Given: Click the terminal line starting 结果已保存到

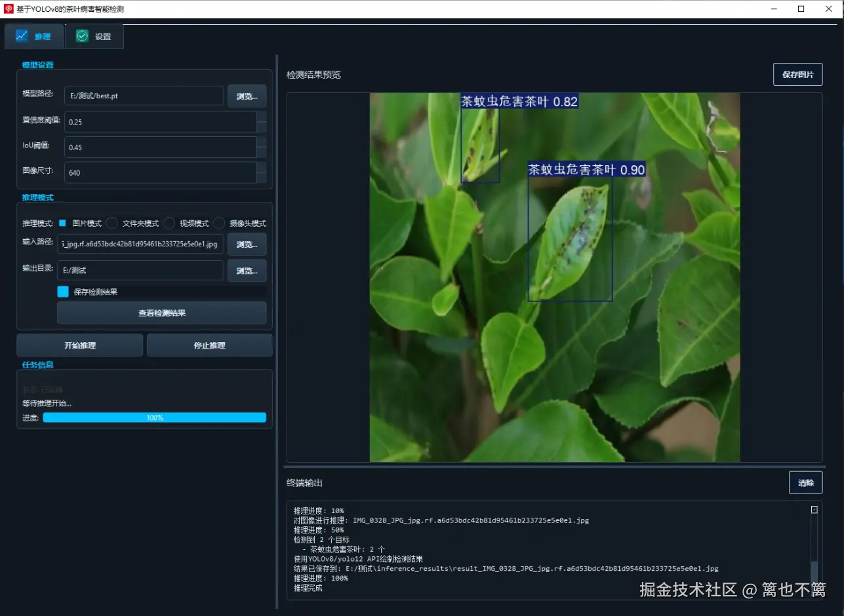Looking at the screenshot, I should [x=506, y=568].
